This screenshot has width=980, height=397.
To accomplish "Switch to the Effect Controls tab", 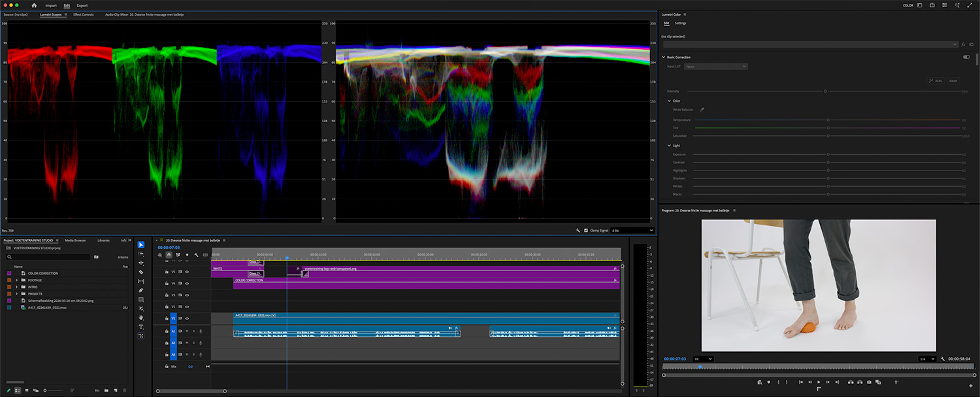I will pos(83,14).
